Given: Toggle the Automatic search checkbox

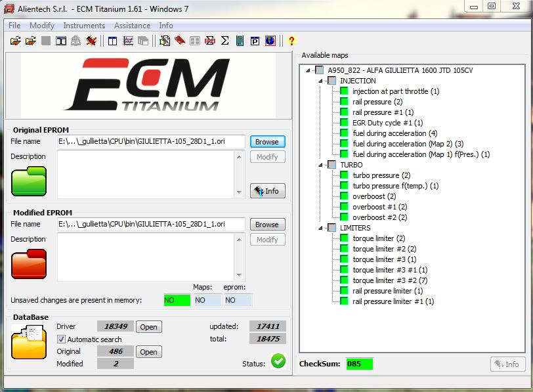Looking at the screenshot, I should (61, 339).
